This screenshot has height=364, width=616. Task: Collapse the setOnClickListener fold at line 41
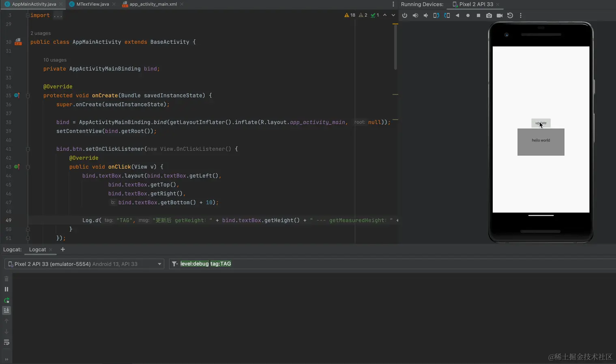28,149
